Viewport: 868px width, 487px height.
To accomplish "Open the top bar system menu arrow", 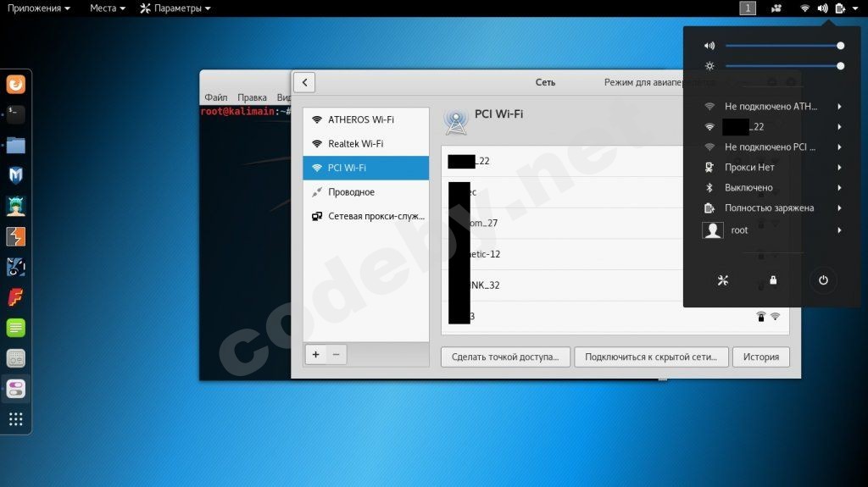I will [855, 8].
